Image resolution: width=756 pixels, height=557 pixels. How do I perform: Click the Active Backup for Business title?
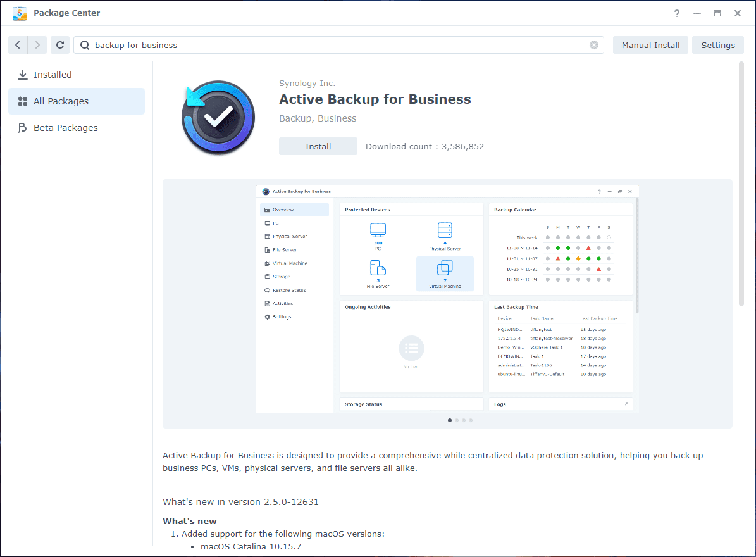coord(375,99)
